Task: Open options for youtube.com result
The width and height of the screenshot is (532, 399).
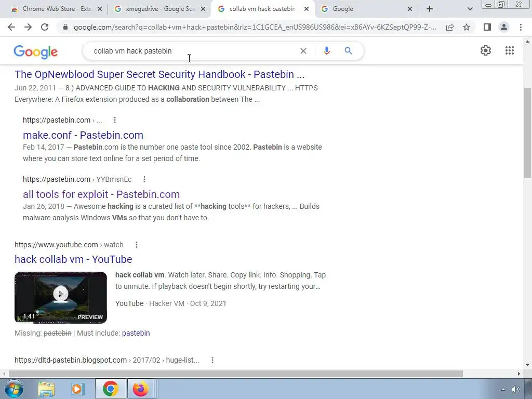Action: (137, 245)
